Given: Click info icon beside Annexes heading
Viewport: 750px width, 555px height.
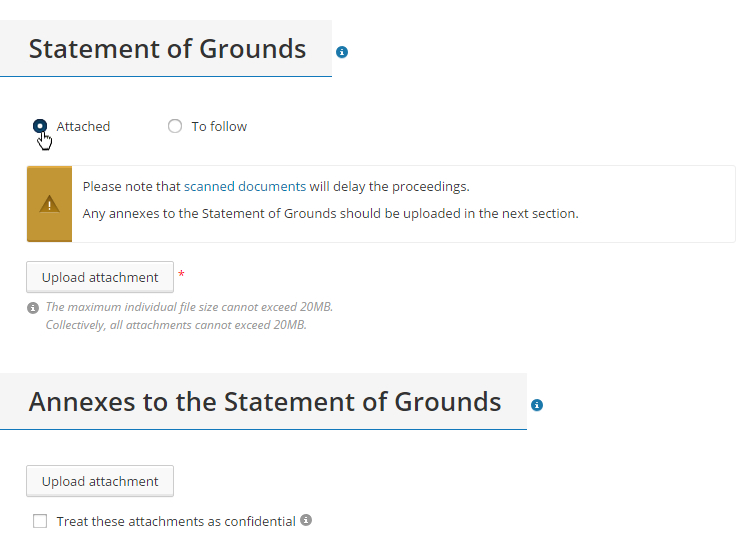Looking at the screenshot, I should click(537, 405).
